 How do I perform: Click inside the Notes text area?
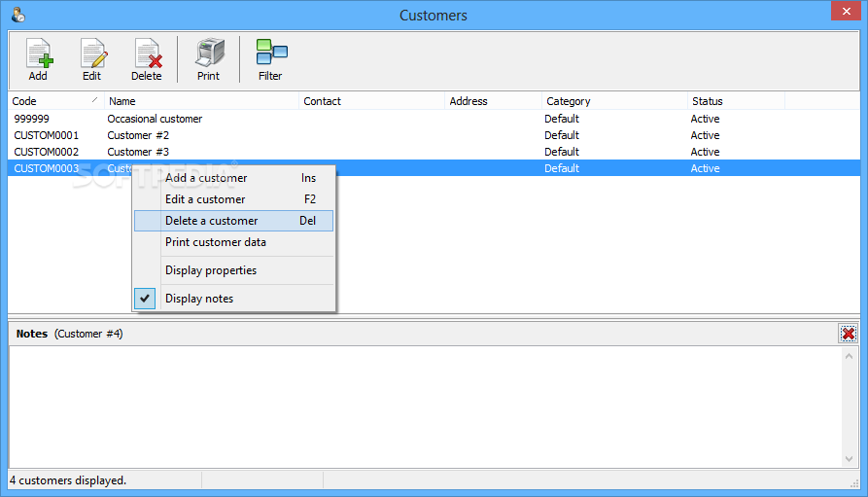point(425,407)
